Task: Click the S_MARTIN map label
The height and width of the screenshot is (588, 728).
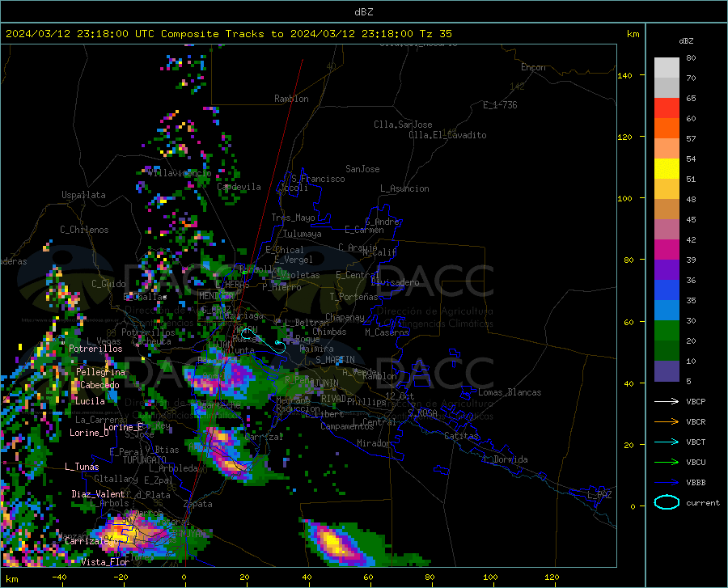Action: click(335, 360)
